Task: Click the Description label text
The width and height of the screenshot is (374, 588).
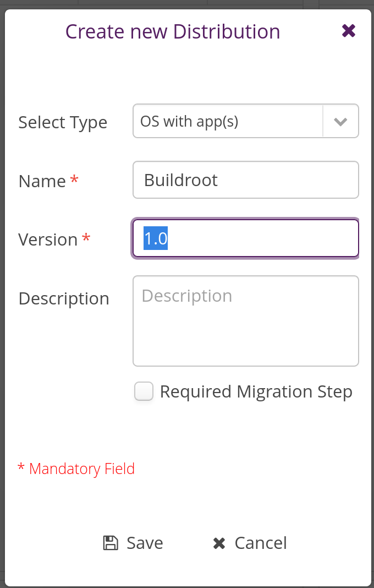Action: 64,300
